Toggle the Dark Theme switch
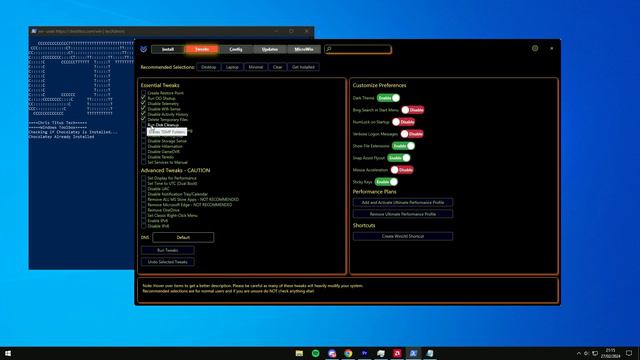640x360 pixels. point(388,98)
